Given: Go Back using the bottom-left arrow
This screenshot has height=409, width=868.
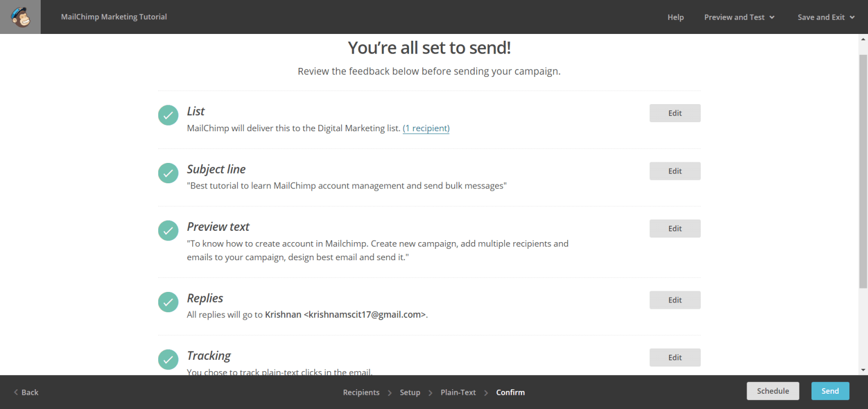Looking at the screenshot, I should [x=26, y=392].
